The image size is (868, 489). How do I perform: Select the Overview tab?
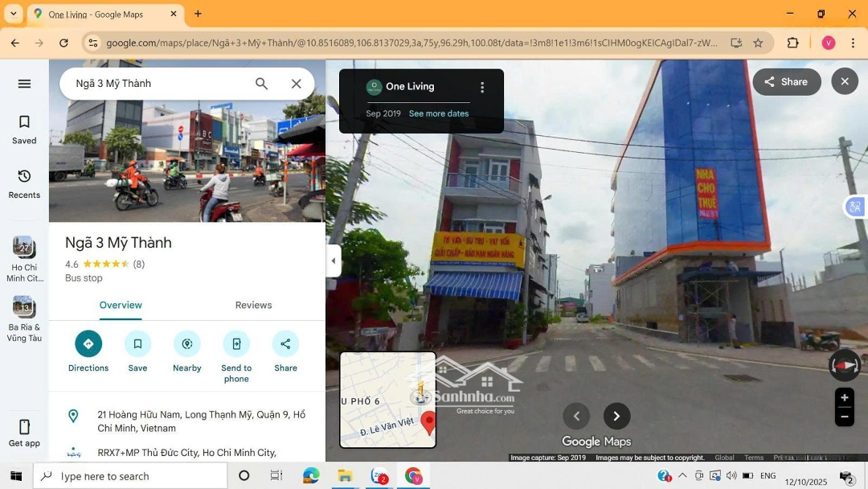click(x=121, y=306)
